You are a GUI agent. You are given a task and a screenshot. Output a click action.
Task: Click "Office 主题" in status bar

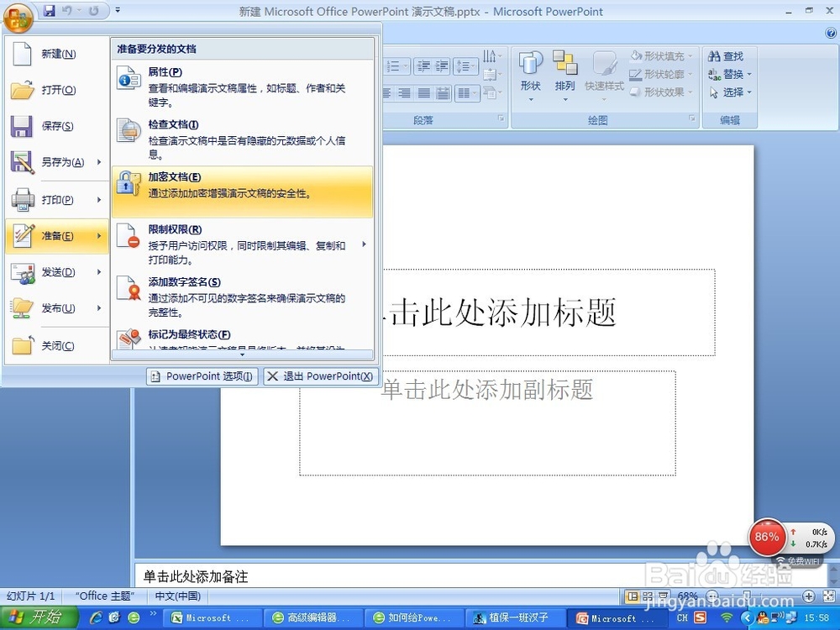pos(104,596)
